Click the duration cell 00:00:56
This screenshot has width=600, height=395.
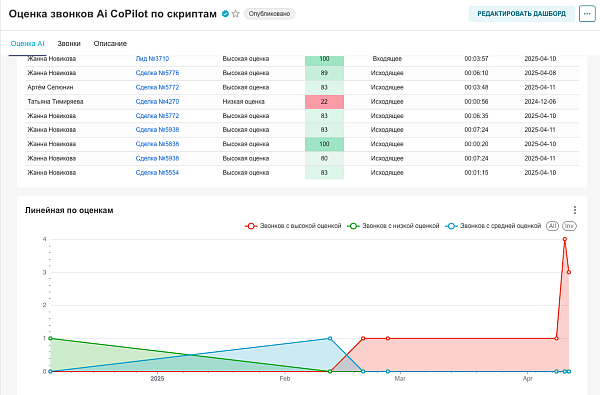click(x=476, y=101)
